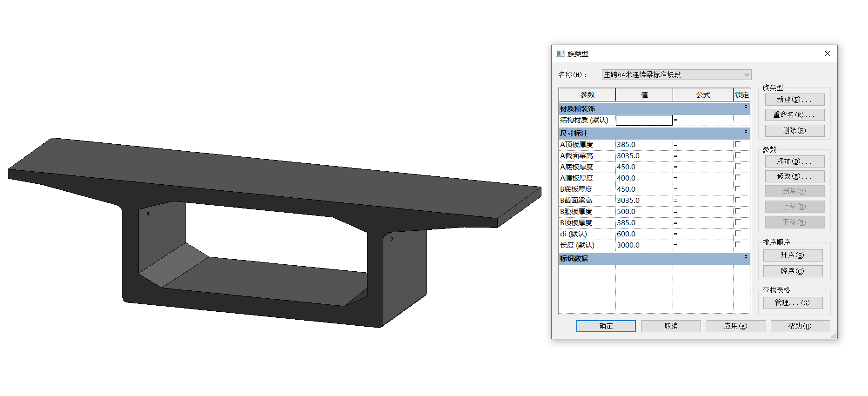Toggle lock checkbox for B截面梁高

pyautogui.click(x=738, y=200)
